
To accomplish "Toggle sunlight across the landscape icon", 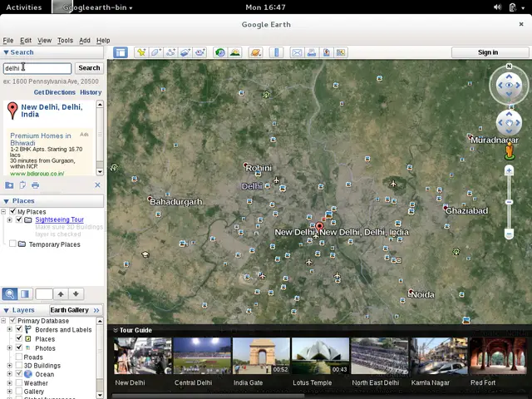I will tap(234, 52).
